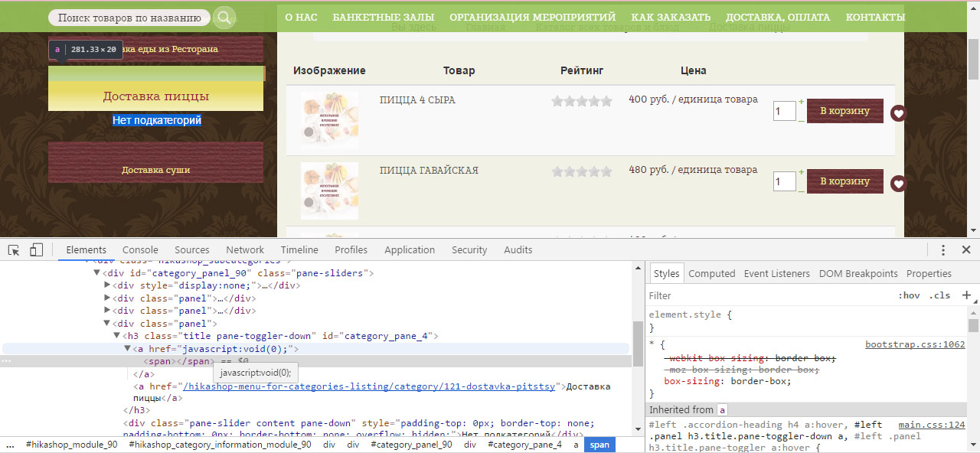Select the inspect element cursor icon
The height and width of the screenshot is (453, 980).
point(14,250)
